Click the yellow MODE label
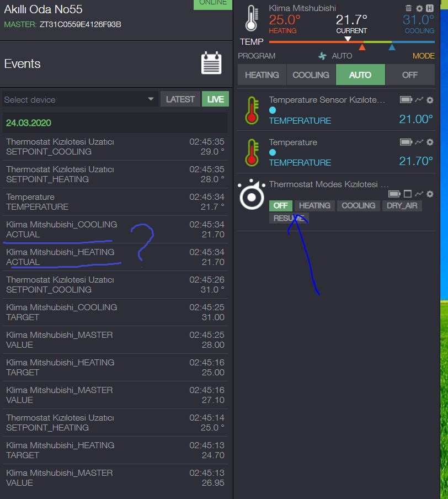Viewport: 448px width, 499px height. [x=424, y=56]
